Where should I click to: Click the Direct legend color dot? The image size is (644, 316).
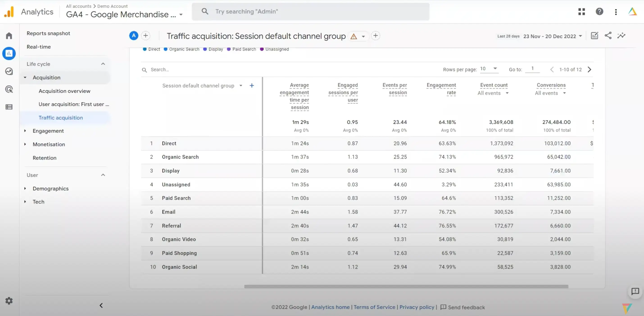pyautogui.click(x=145, y=49)
